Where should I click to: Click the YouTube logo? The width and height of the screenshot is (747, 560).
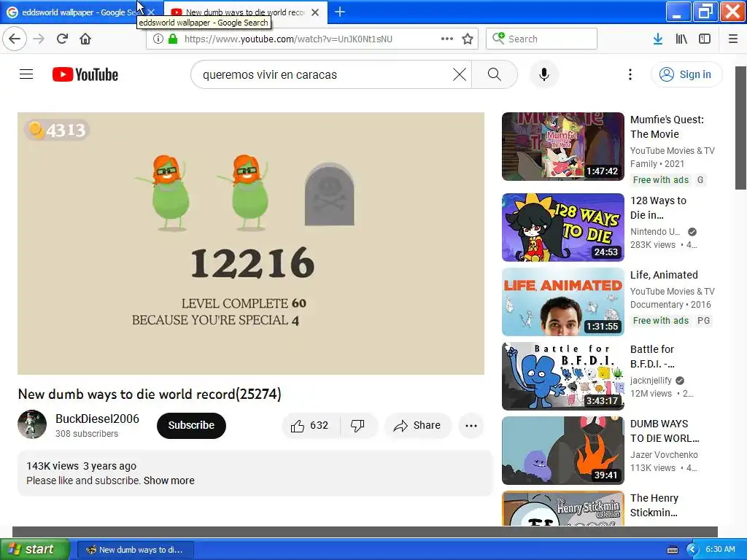pos(85,74)
